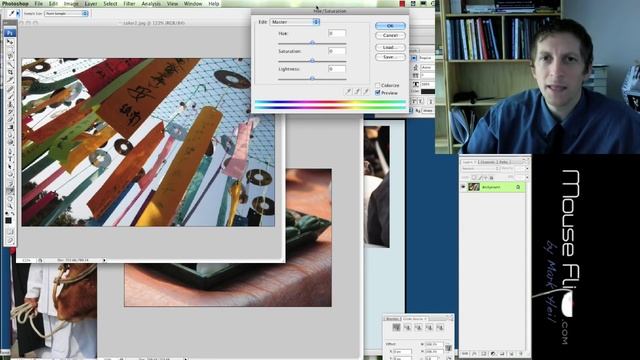
Task: Select the Crop tool
Action: coord(10,73)
